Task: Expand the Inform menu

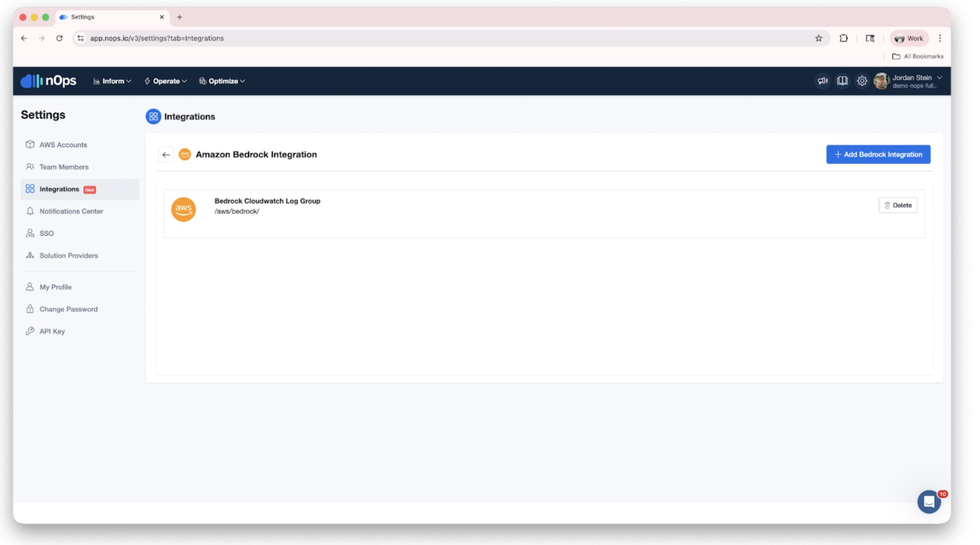Action: coord(112,81)
